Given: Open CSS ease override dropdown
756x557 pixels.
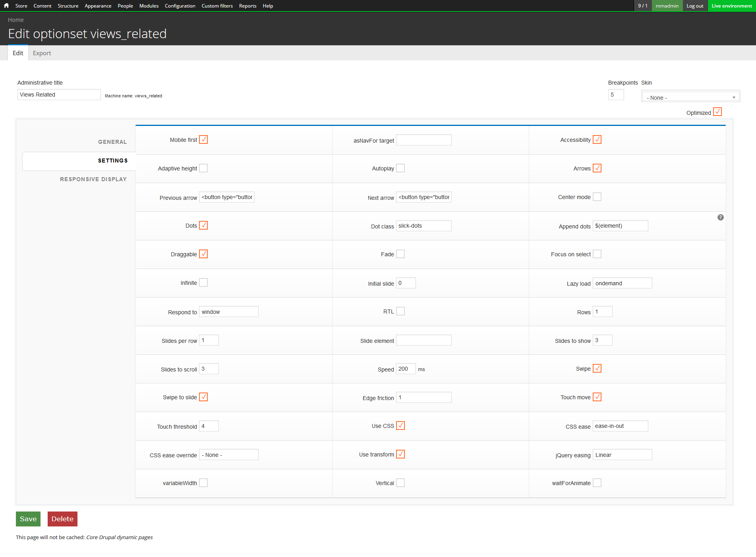Looking at the screenshot, I should tap(228, 454).
